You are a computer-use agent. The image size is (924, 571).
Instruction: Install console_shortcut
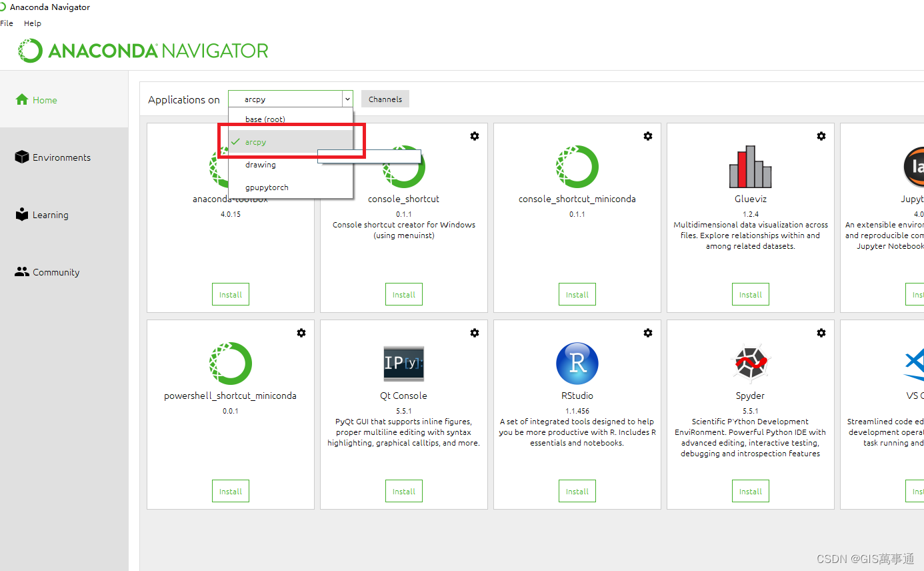tap(404, 294)
